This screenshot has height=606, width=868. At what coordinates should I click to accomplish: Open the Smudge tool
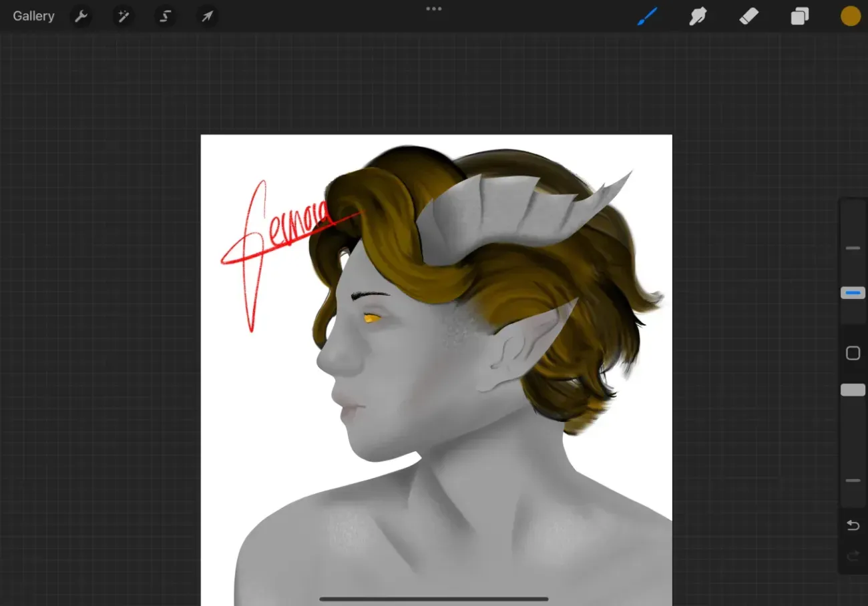[x=698, y=15]
